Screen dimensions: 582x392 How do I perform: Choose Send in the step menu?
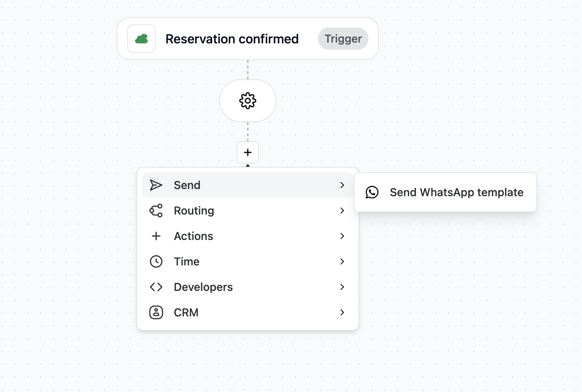(x=247, y=185)
